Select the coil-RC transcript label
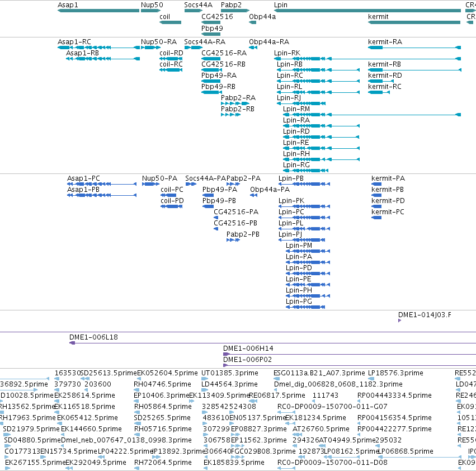Viewport: 476px width, 471px height. (x=171, y=64)
